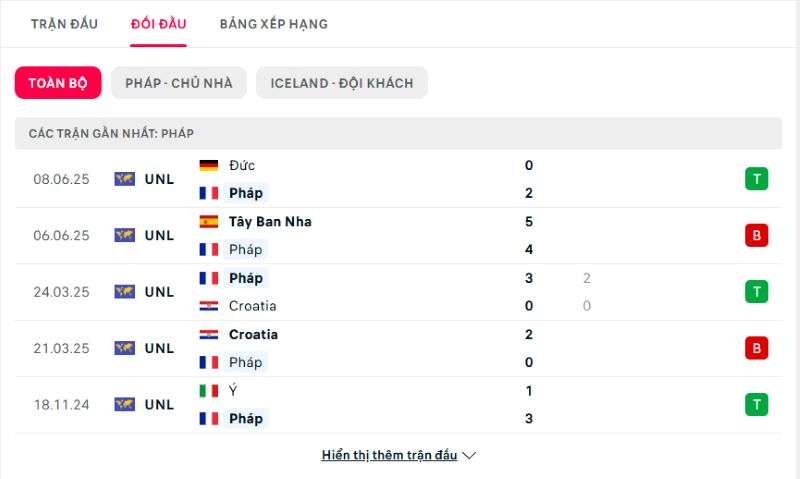This screenshot has width=800, height=479.
Task: Select the Toàn Bộ filter
Action: pyautogui.click(x=58, y=83)
